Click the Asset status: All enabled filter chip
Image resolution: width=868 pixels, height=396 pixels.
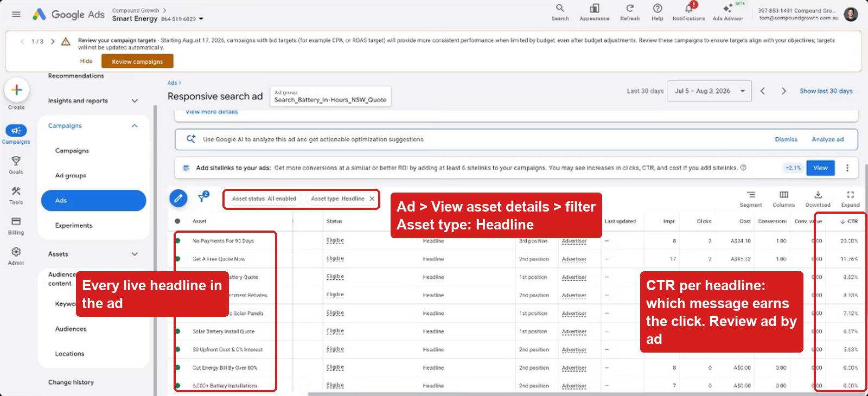coord(264,199)
